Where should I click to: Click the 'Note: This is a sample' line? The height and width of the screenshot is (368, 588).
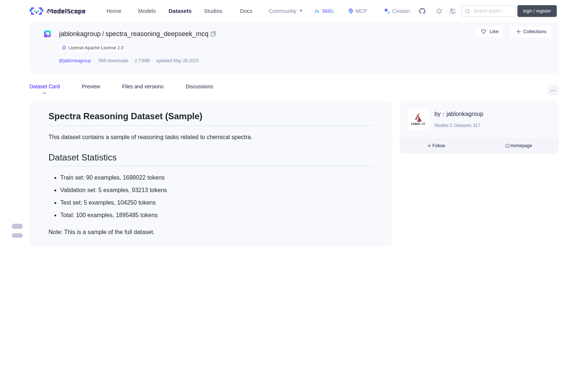coord(101,232)
